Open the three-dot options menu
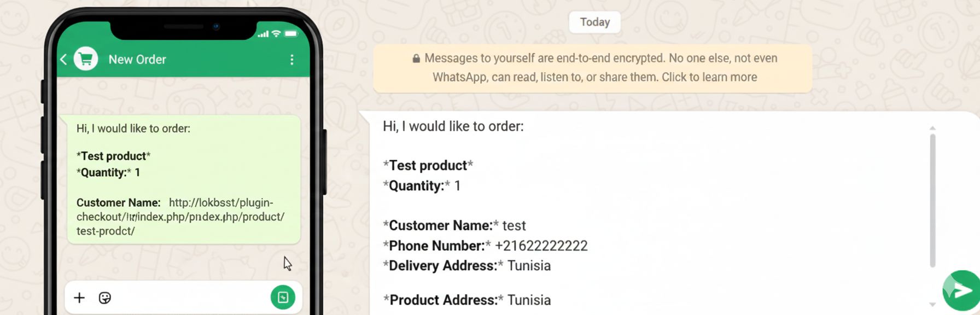The image size is (980, 315). click(x=292, y=60)
